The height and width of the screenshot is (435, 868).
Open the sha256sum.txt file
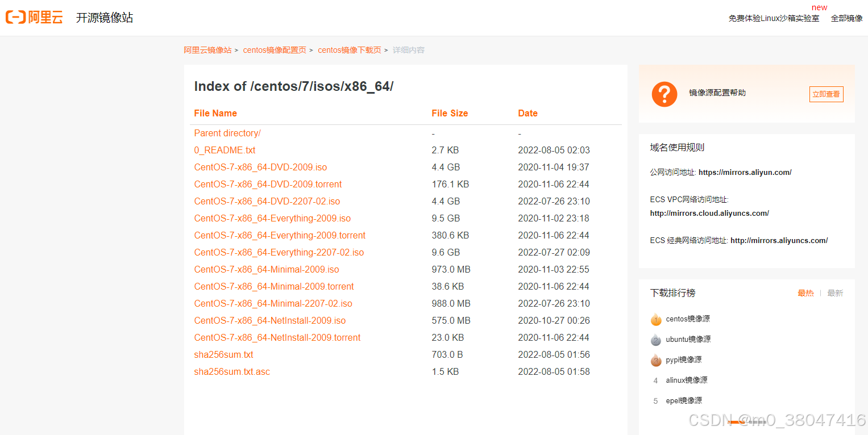223,354
